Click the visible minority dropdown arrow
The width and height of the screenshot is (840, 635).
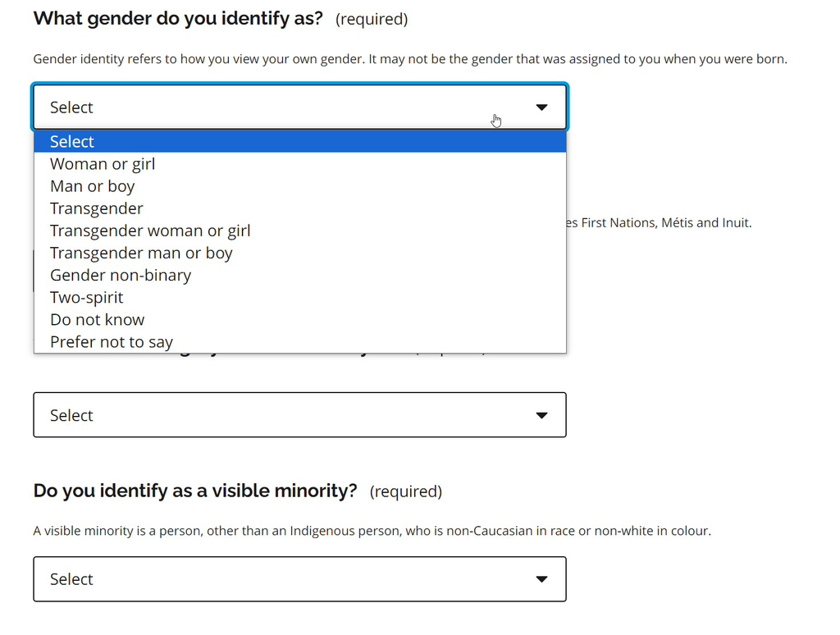[x=541, y=579]
